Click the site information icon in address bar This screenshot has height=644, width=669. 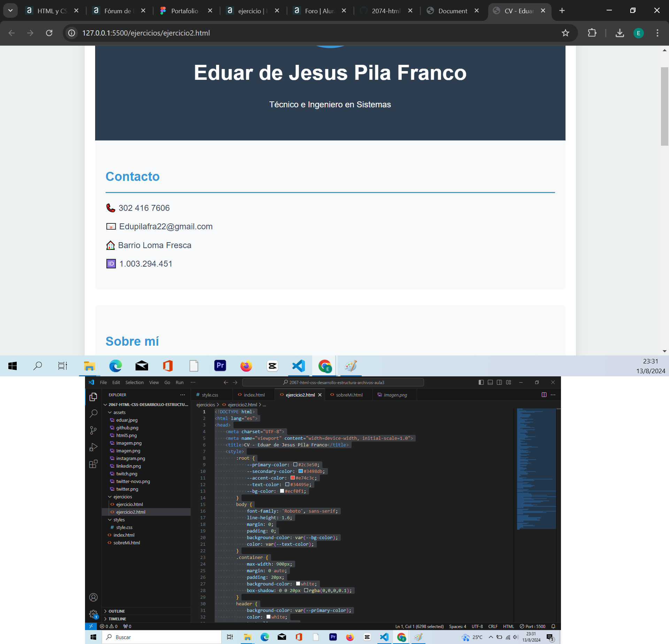click(x=71, y=33)
